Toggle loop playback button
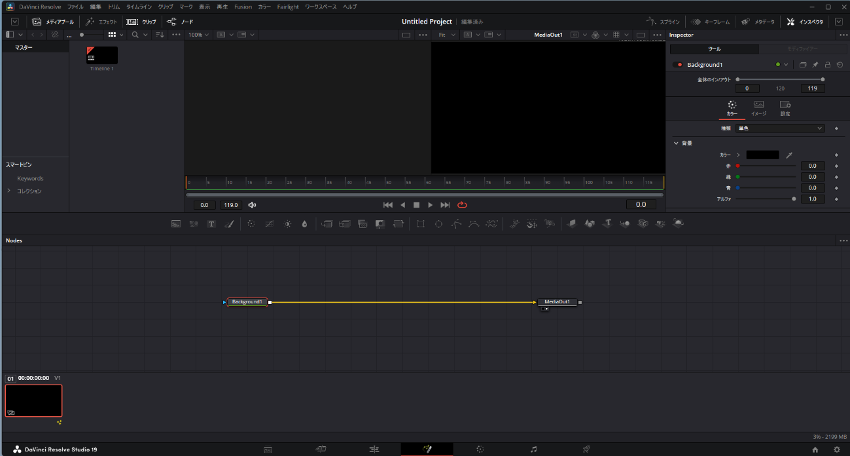Screen dimensions: 850x456 tap(462, 205)
